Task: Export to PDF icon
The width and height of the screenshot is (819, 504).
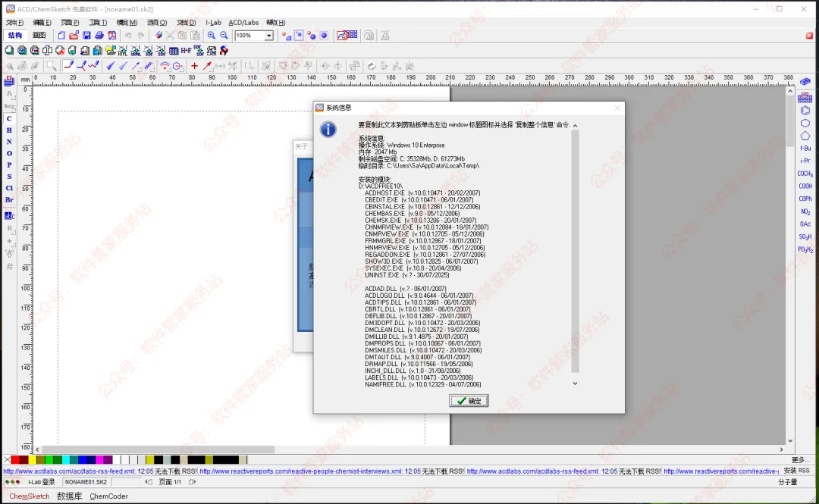Action: point(111,36)
